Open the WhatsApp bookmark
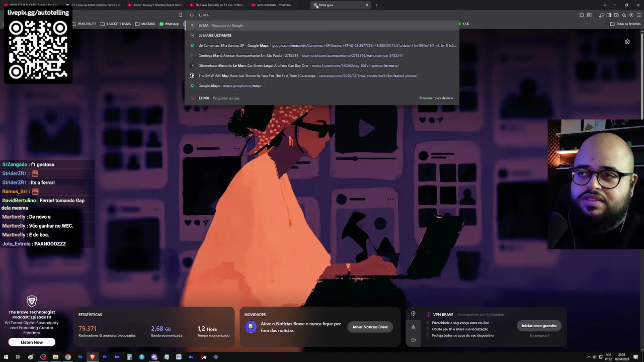 pyautogui.click(x=169, y=24)
